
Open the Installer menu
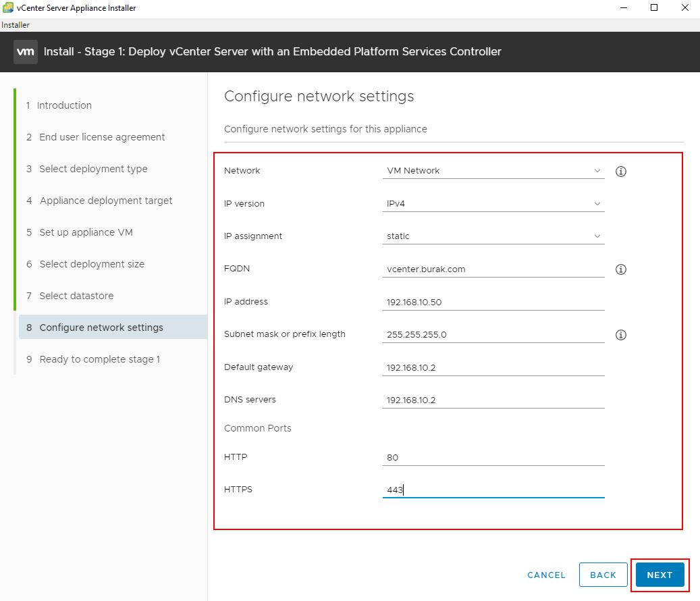pyautogui.click(x=15, y=25)
